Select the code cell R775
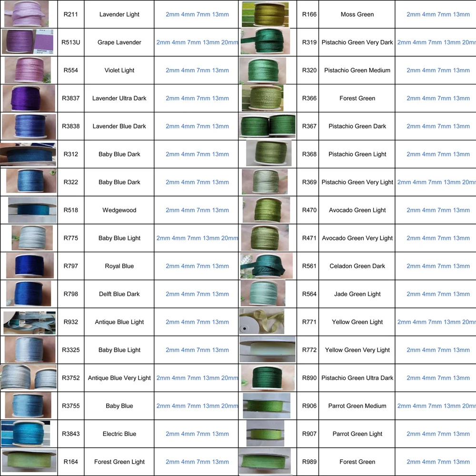Screen dimensions: 476x476 [71, 238]
